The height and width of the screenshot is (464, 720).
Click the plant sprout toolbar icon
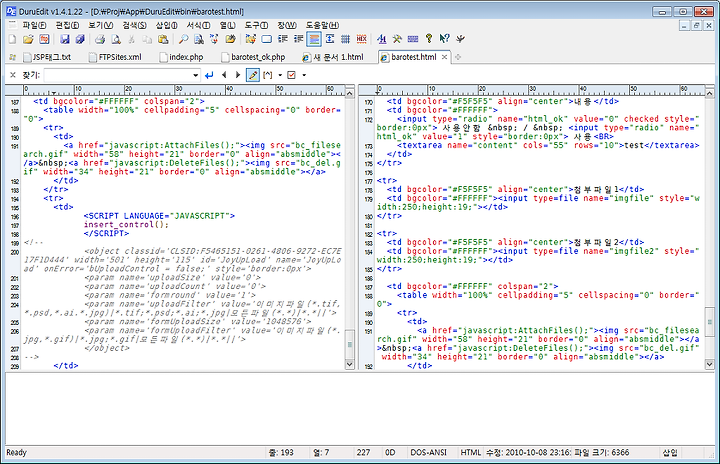tap(460, 39)
